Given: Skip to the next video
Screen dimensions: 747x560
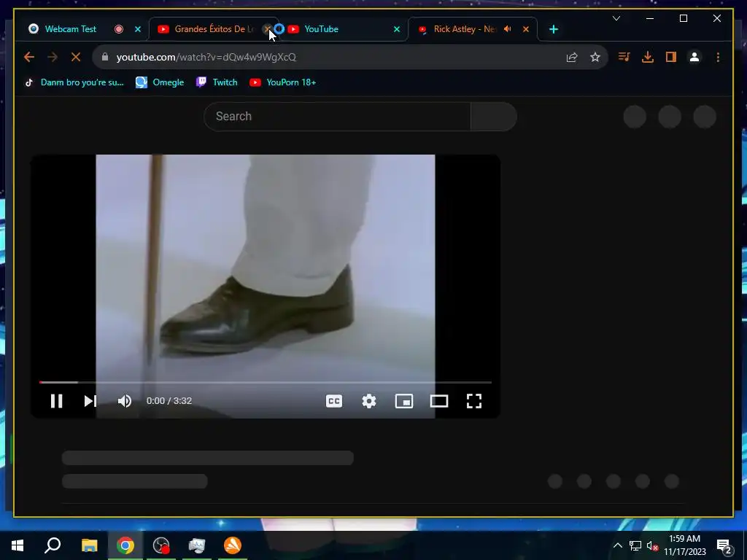Looking at the screenshot, I should (90, 401).
